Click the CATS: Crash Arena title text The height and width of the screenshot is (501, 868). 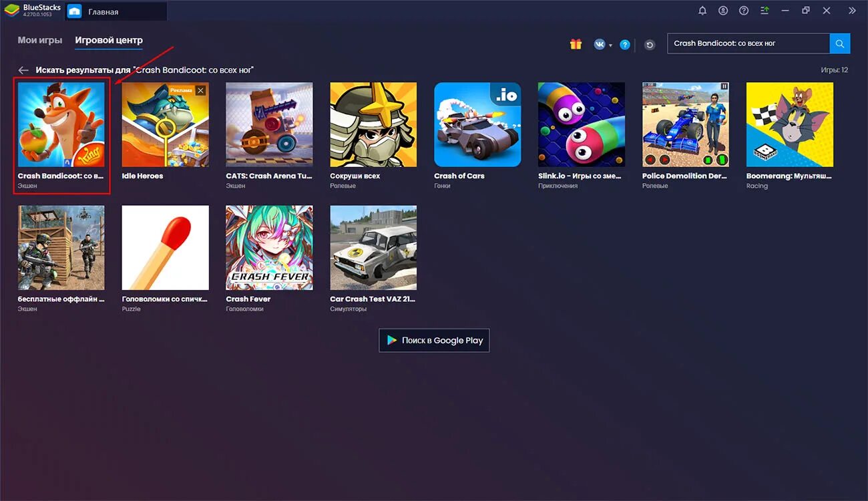pos(269,176)
